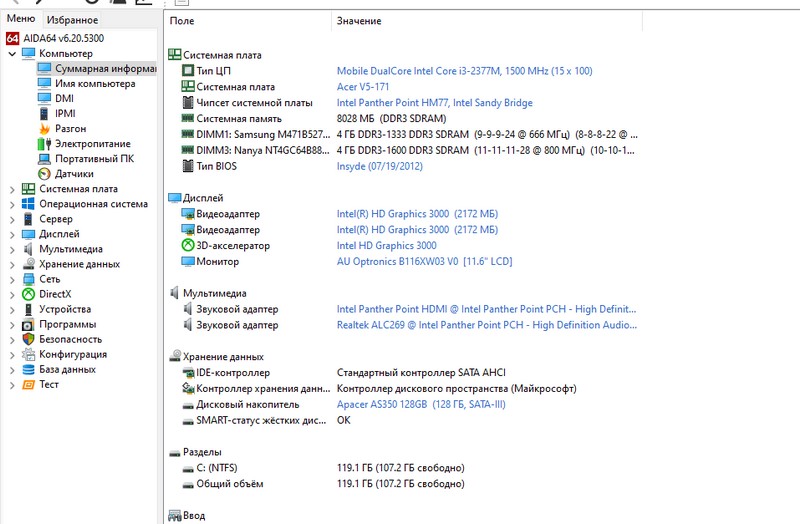Expand the Системная плата tree node

(x=12, y=189)
